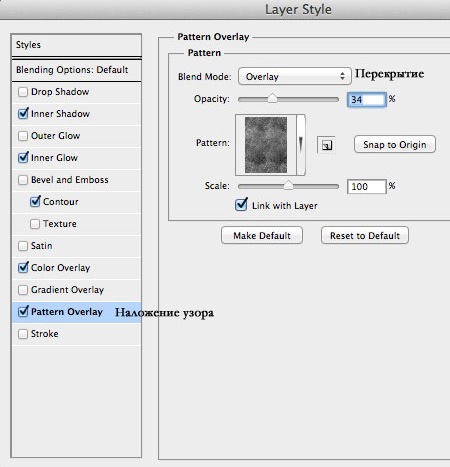This screenshot has height=467, width=450.
Task: Select the Pattern Overlay style row
Action: 76,312
